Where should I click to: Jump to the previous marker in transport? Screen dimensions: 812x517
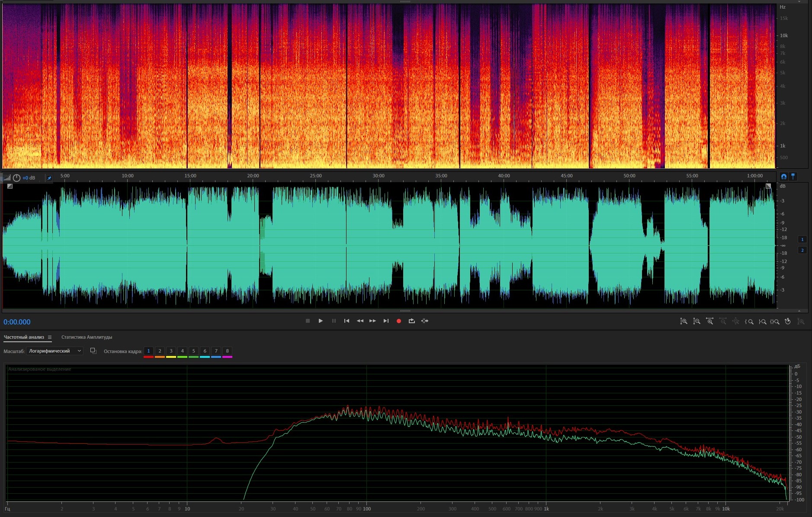point(347,321)
